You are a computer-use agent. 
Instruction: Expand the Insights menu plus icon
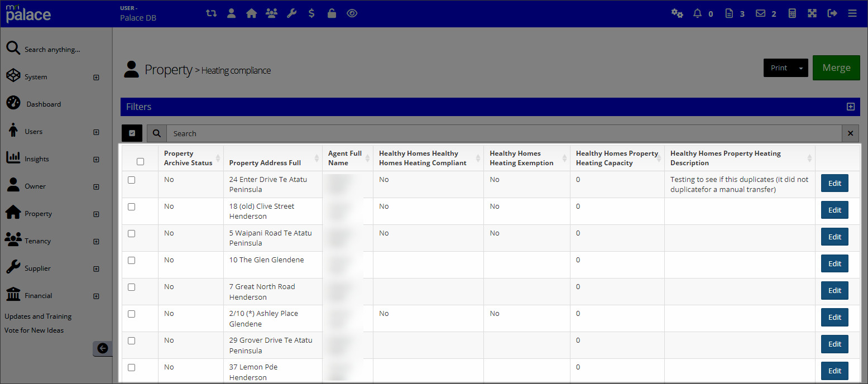pyautogui.click(x=96, y=160)
